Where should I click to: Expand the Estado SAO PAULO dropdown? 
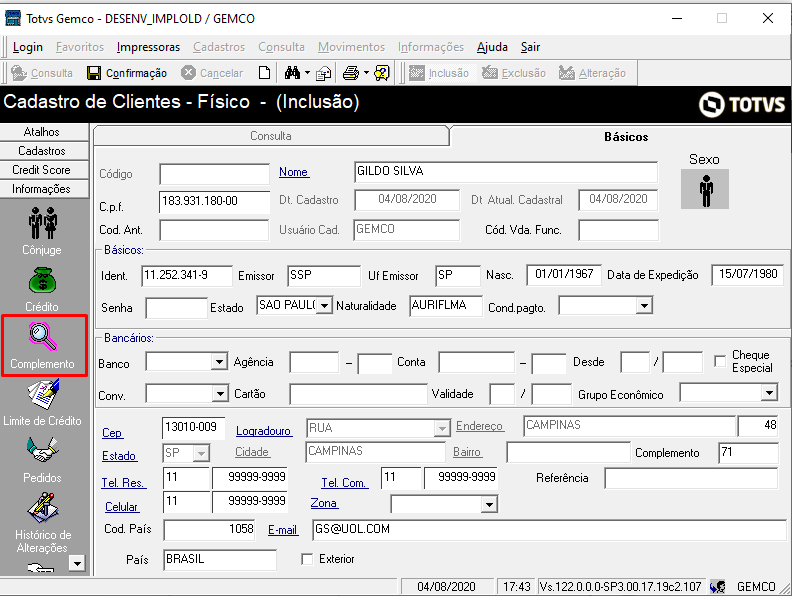[x=325, y=306]
